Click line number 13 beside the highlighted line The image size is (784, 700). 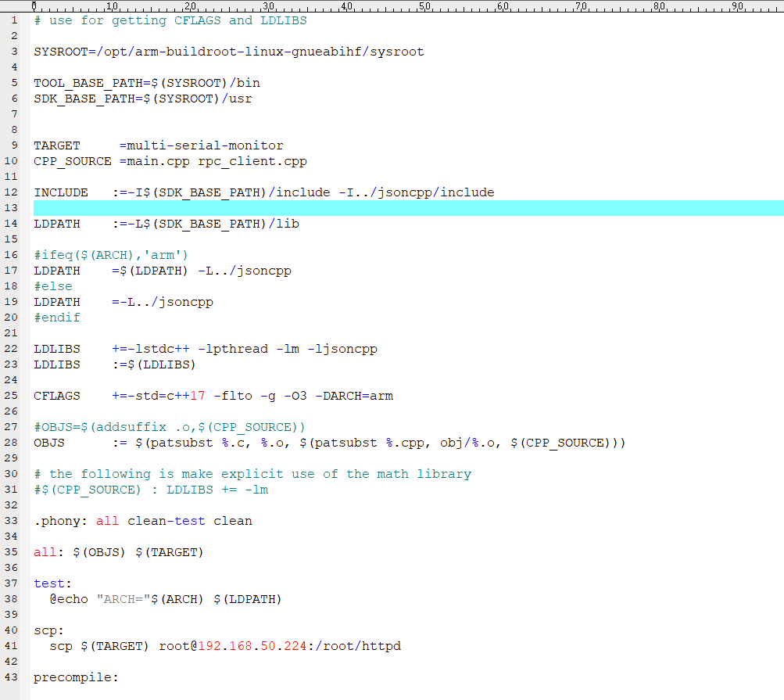[x=11, y=207]
